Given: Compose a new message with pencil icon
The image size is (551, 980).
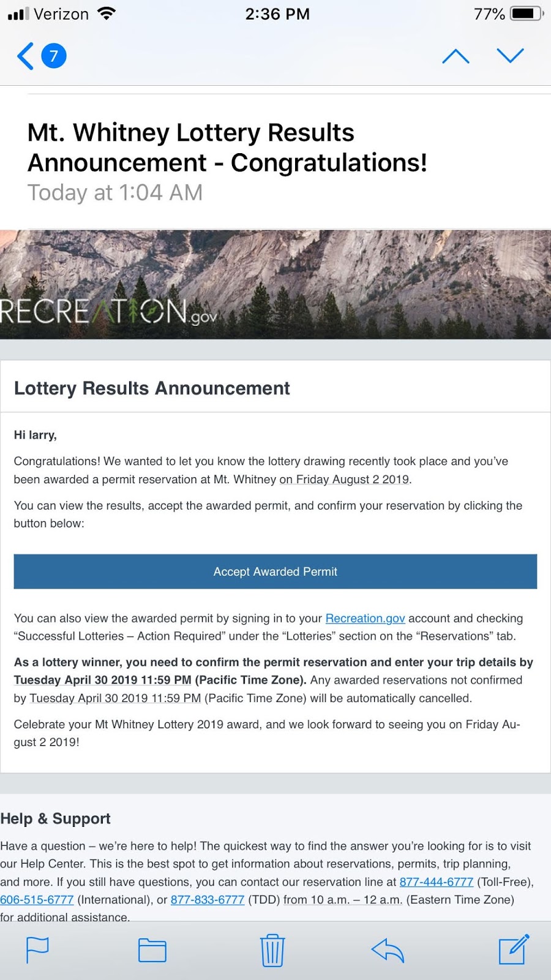Looking at the screenshot, I should coord(514,949).
